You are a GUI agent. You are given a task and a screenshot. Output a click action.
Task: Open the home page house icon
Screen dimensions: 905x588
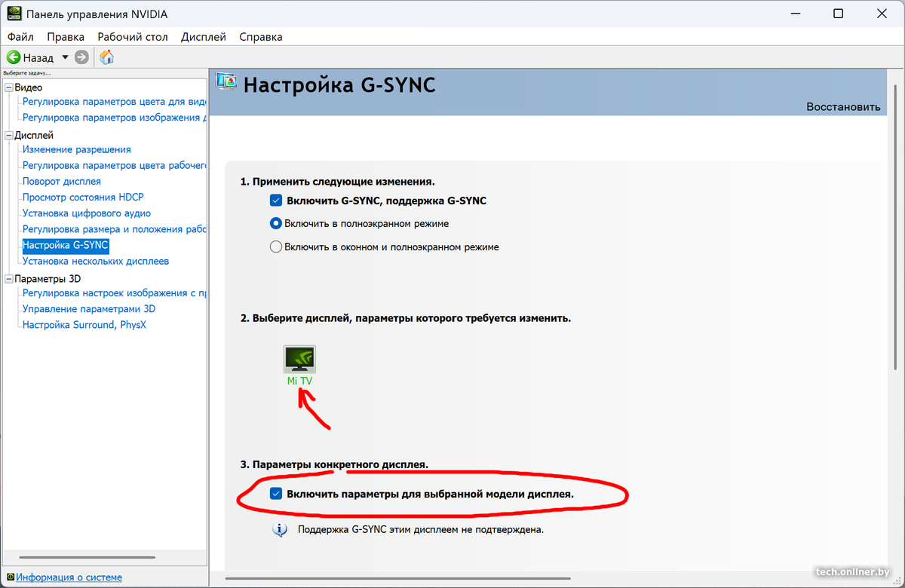pyautogui.click(x=107, y=57)
